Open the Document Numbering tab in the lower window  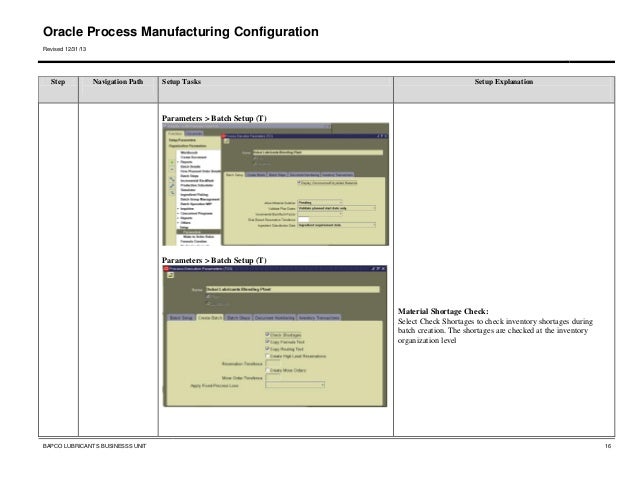tap(275, 317)
